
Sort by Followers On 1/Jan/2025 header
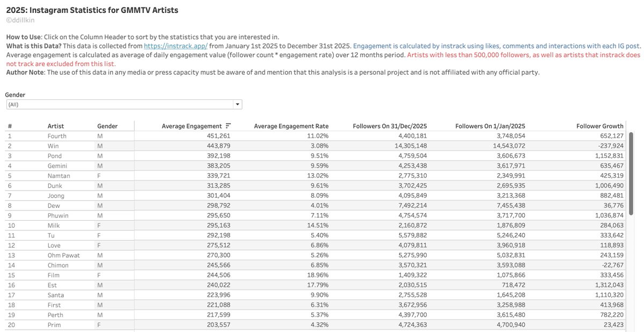click(489, 126)
